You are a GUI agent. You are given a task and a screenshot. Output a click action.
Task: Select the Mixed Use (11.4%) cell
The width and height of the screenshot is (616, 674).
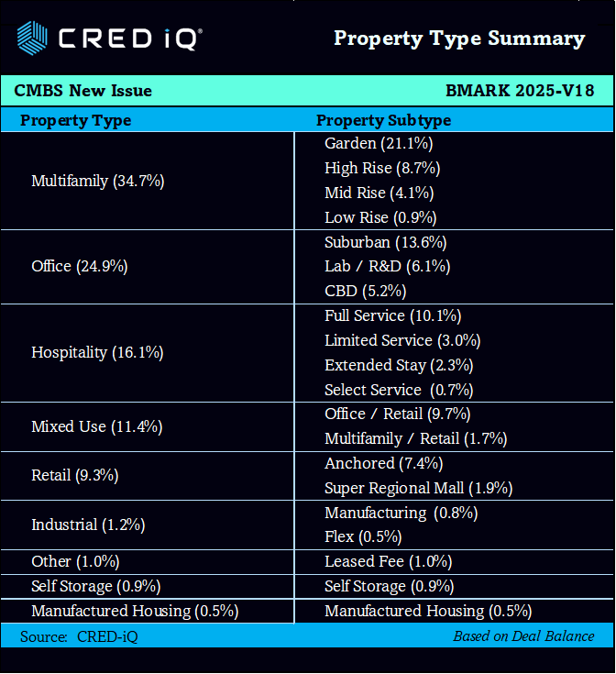coord(96,426)
